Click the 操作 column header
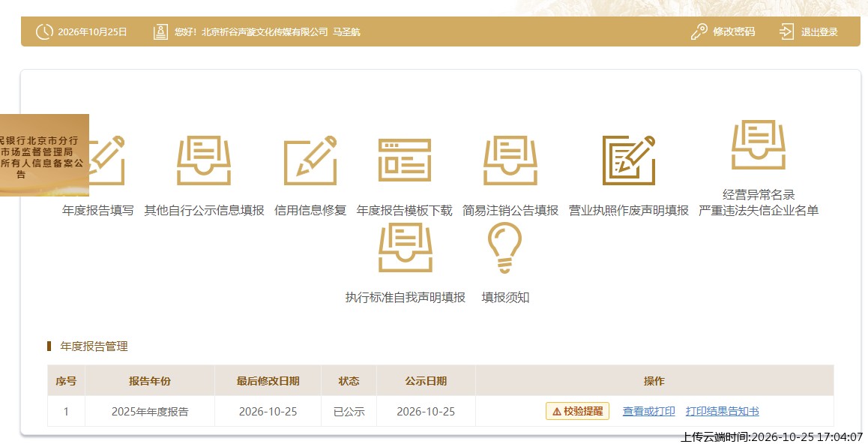The width and height of the screenshot is (868, 447). (654, 381)
